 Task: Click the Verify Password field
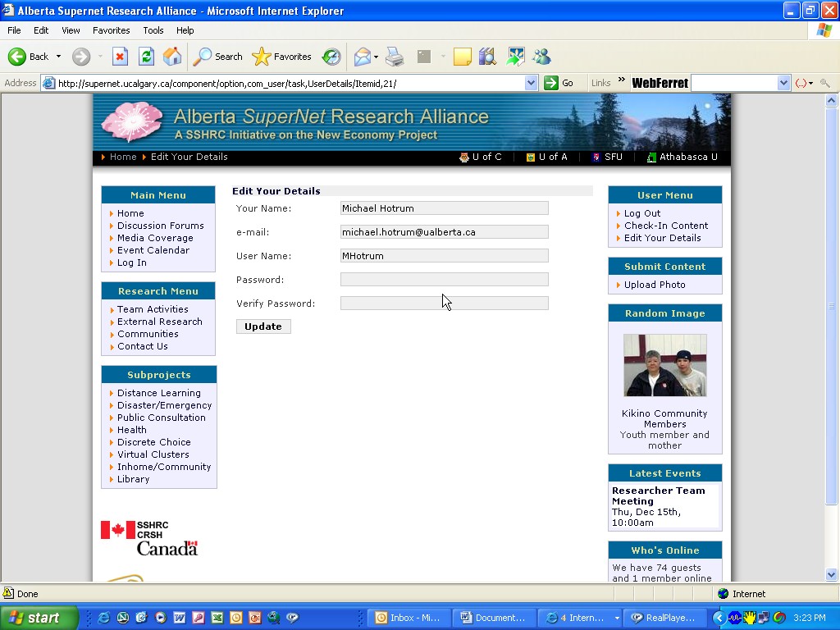tap(444, 304)
